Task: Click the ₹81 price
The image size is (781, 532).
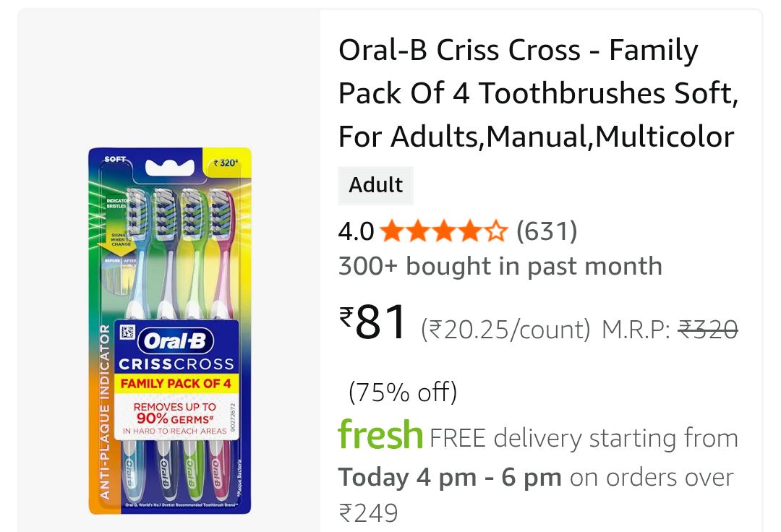Action: [375, 323]
